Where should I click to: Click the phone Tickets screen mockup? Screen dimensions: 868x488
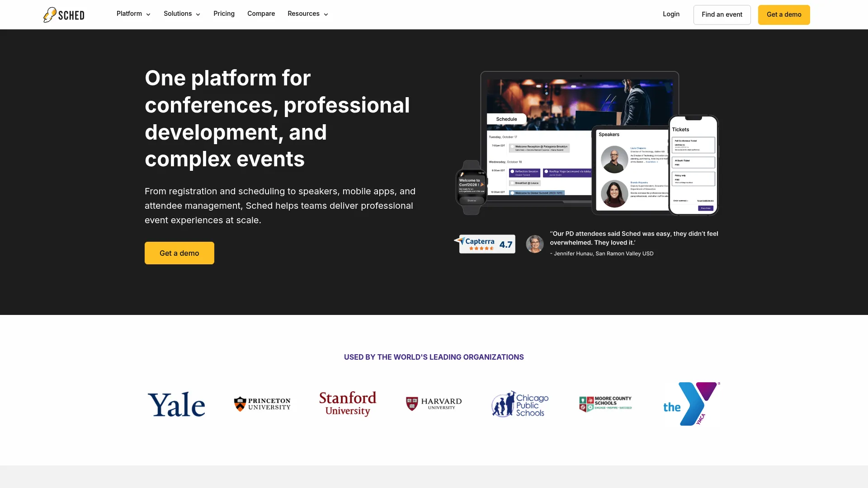(x=693, y=165)
